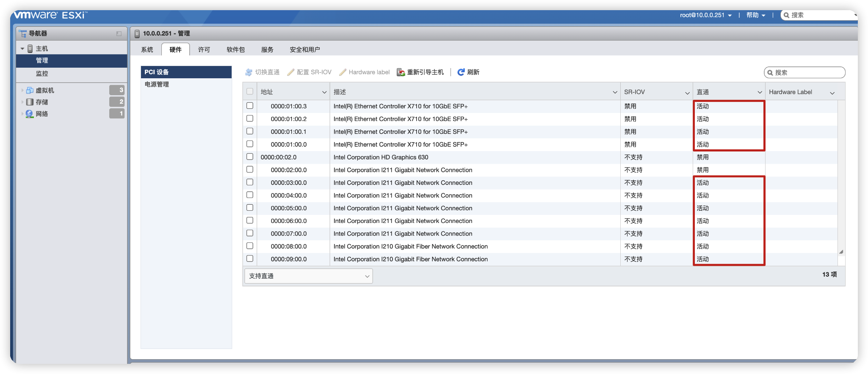Viewport: 868px width, 374px height.
Task: Click the Hardware label pencil icon
Action: (x=343, y=72)
